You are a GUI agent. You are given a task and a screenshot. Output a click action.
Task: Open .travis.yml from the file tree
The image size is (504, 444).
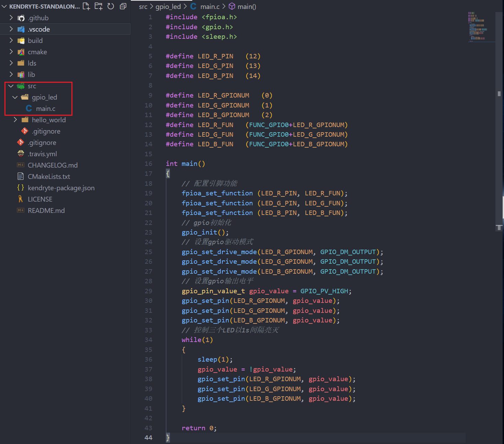[42, 154]
